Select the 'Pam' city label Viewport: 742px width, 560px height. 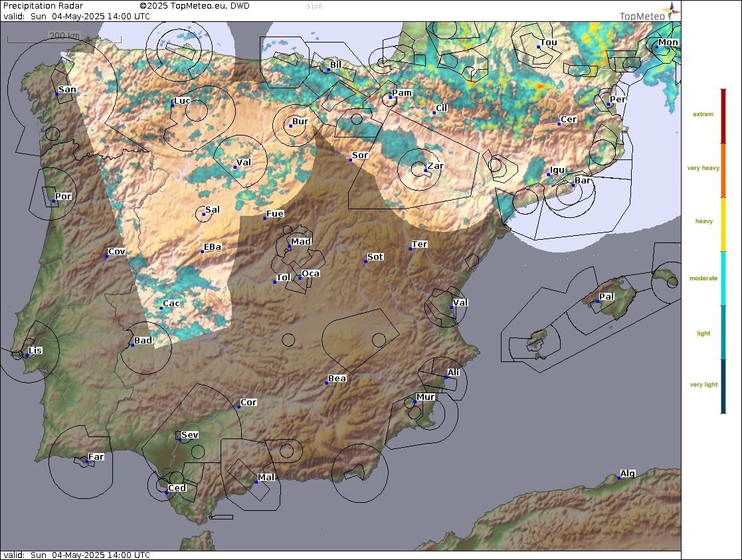(x=402, y=93)
